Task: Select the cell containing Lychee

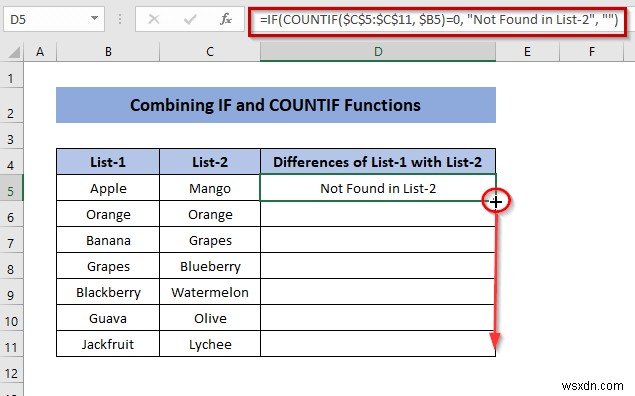Action: coord(210,344)
